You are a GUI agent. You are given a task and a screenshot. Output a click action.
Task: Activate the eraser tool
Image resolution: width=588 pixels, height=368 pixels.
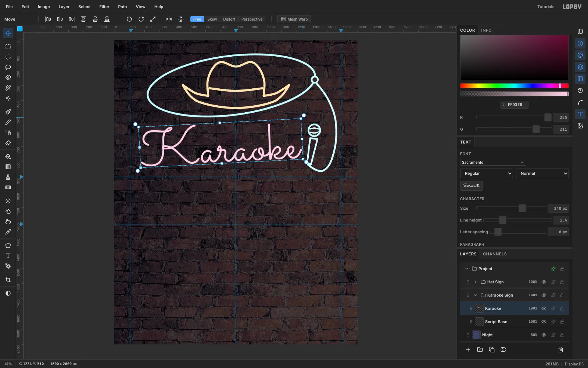8,143
